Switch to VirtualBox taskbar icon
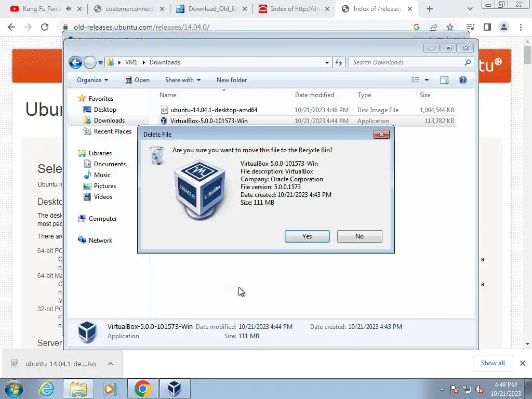532x399 pixels. click(x=175, y=389)
